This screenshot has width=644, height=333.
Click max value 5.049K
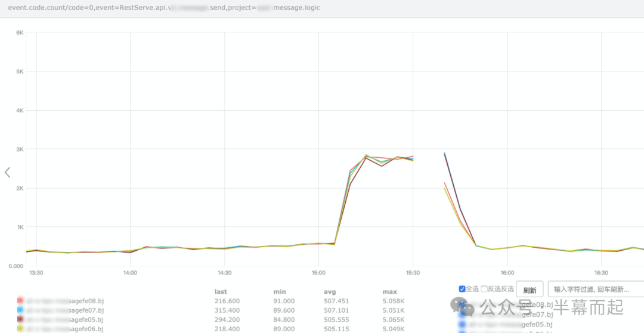click(x=394, y=329)
